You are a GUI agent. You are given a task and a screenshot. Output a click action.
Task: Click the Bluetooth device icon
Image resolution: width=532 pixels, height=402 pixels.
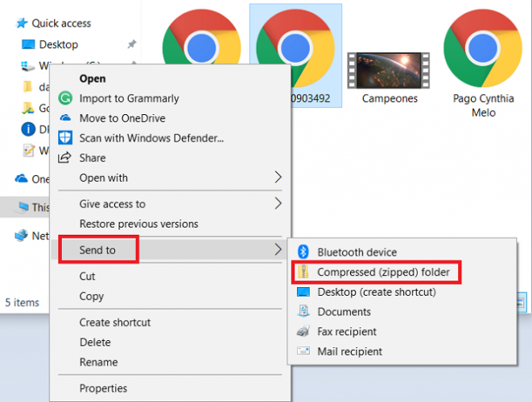point(303,252)
